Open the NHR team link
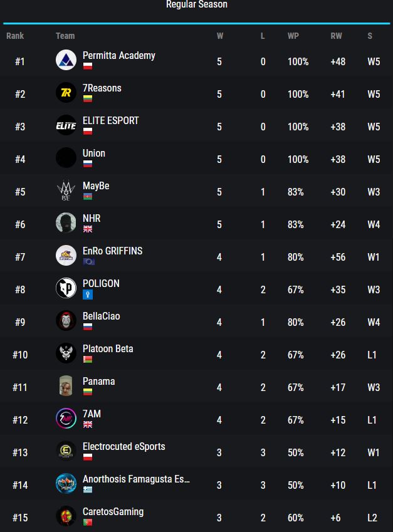Image resolution: width=393 pixels, height=532 pixels. pyautogui.click(x=92, y=219)
